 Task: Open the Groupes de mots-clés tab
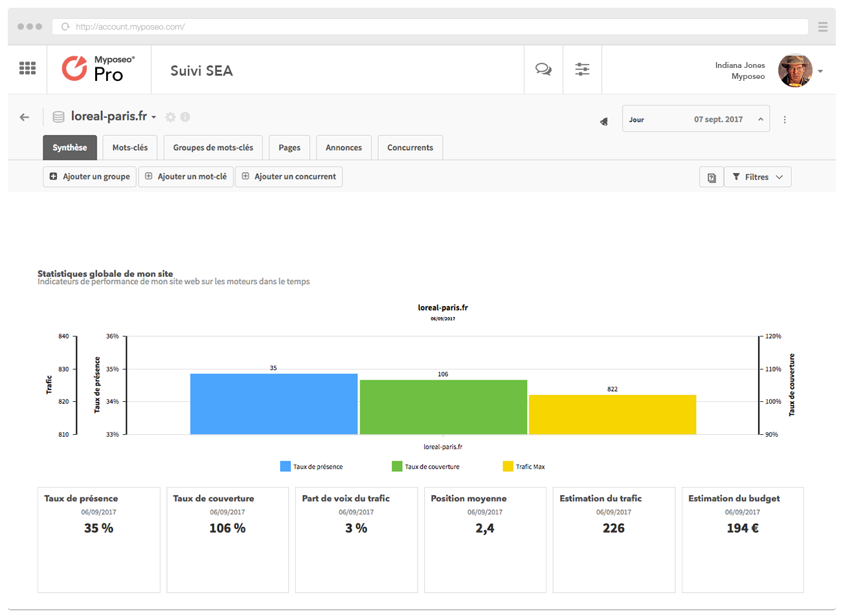[x=213, y=148]
